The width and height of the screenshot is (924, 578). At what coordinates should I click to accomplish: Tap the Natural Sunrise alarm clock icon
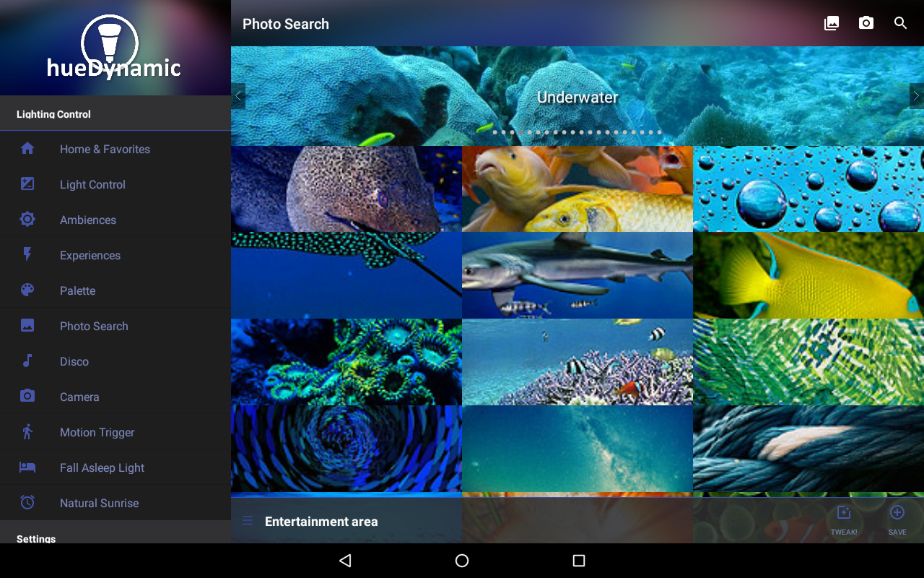pyautogui.click(x=27, y=502)
